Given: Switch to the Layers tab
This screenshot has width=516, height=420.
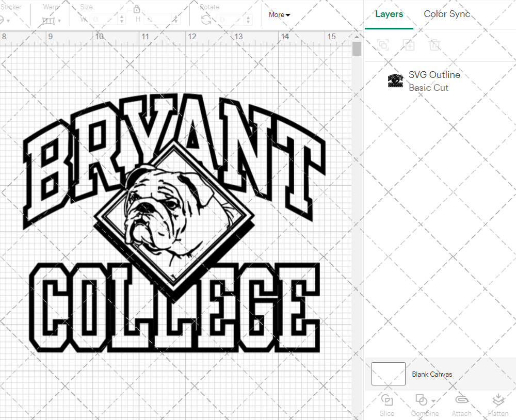Looking at the screenshot, I should (x=389, y=14).
